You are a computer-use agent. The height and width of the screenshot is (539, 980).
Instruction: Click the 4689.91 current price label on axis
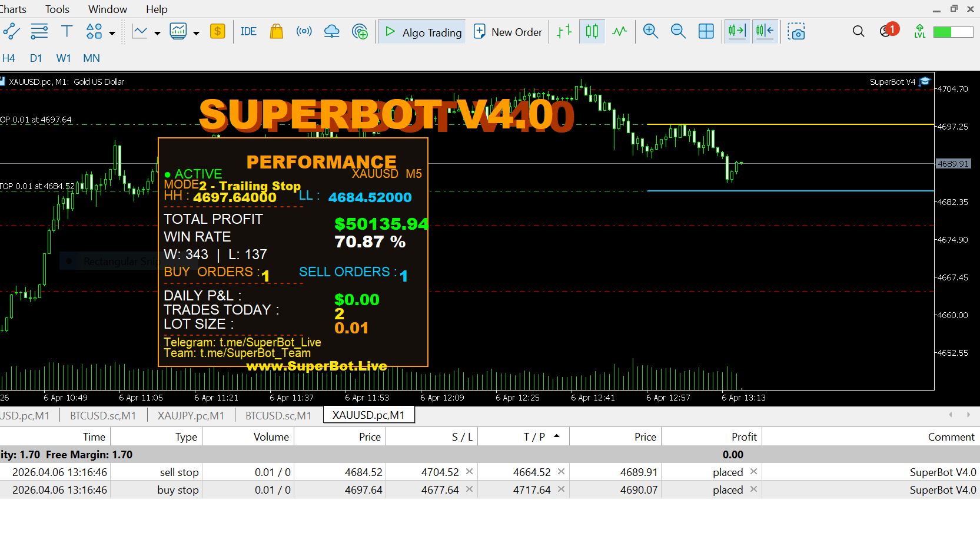pos(953,164)
